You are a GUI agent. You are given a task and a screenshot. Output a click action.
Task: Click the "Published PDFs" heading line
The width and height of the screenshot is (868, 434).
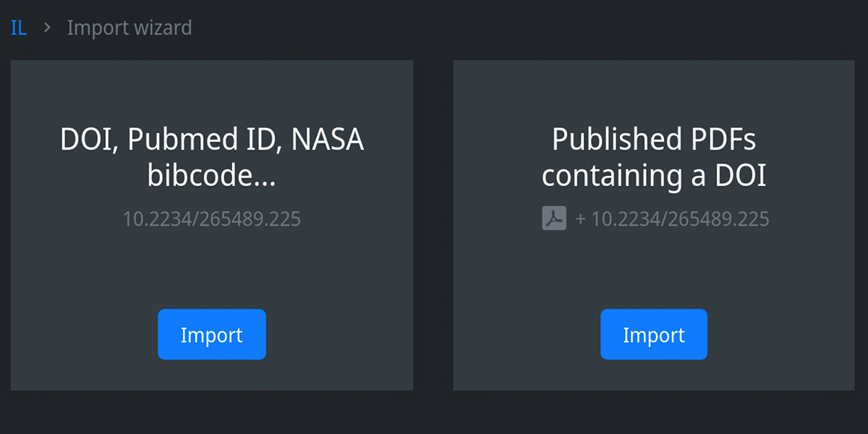coord(654,140)
